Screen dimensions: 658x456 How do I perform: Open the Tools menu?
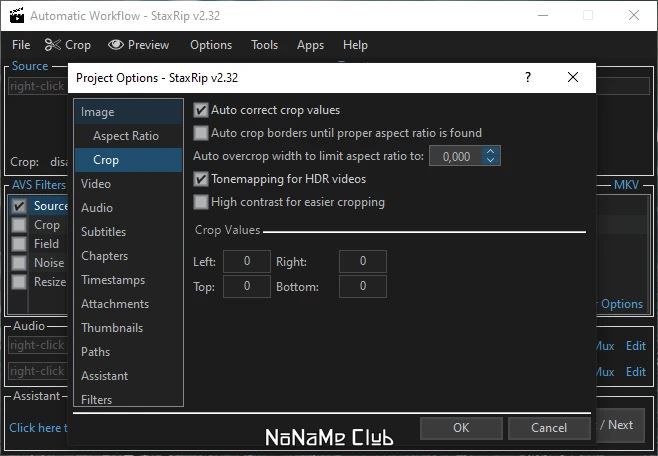click(x=265, y=45)
